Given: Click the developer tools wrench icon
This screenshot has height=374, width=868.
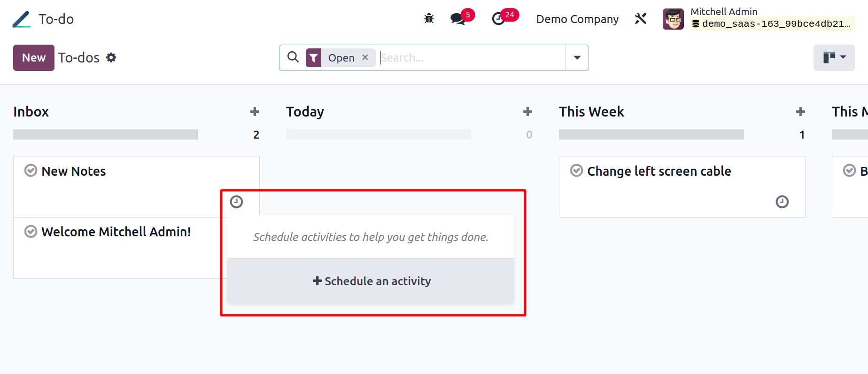Looking at the screenshot, I should point(641,19).
